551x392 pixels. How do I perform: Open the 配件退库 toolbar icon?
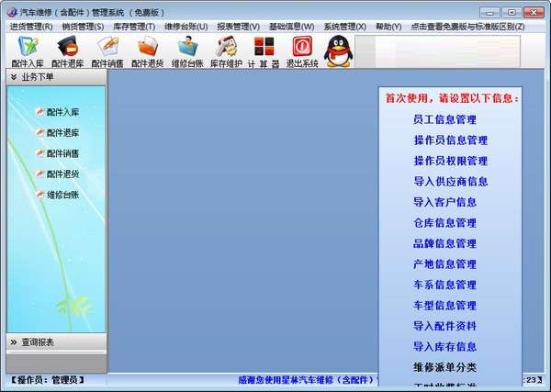click(x=67, y=52)
